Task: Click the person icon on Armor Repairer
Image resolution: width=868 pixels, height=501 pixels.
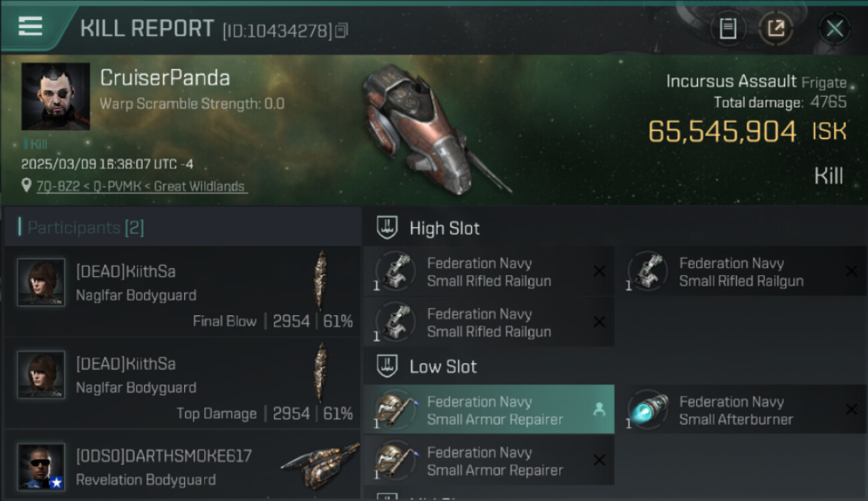Action: pyautogui.click(x=599, y=409)
